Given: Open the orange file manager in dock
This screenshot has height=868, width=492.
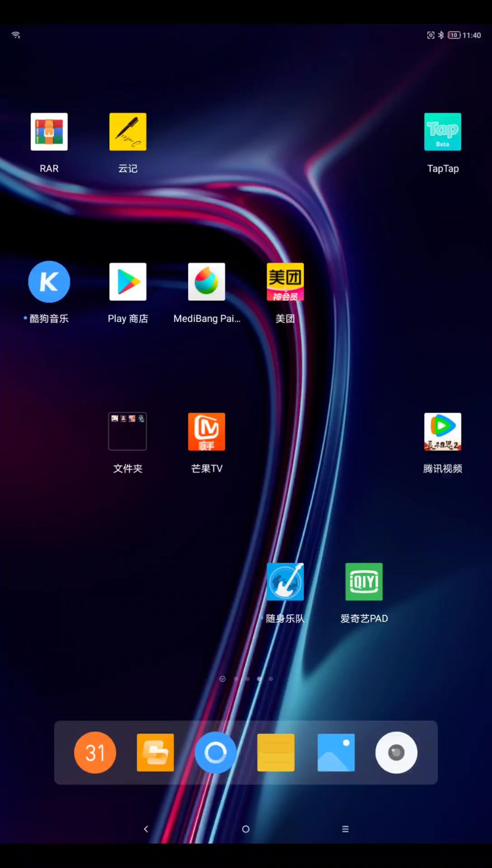Looking at the screenshot, I should pyautogui.click(x=155, y=752).
